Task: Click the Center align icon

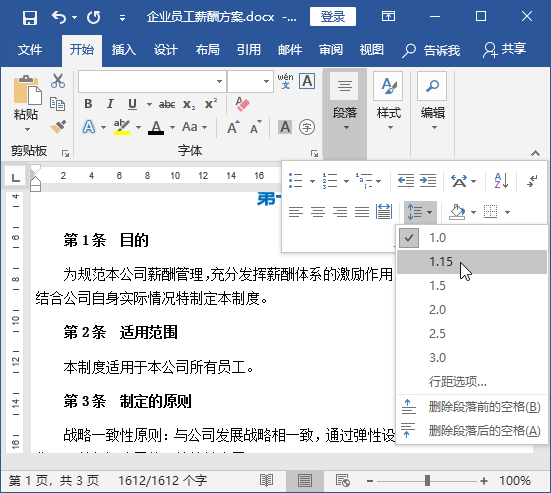Action: 318,212
